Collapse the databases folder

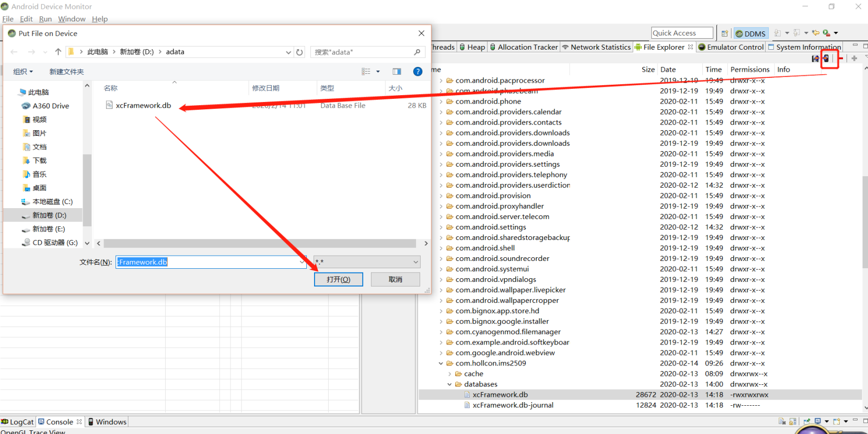click(x=449, y=384)
